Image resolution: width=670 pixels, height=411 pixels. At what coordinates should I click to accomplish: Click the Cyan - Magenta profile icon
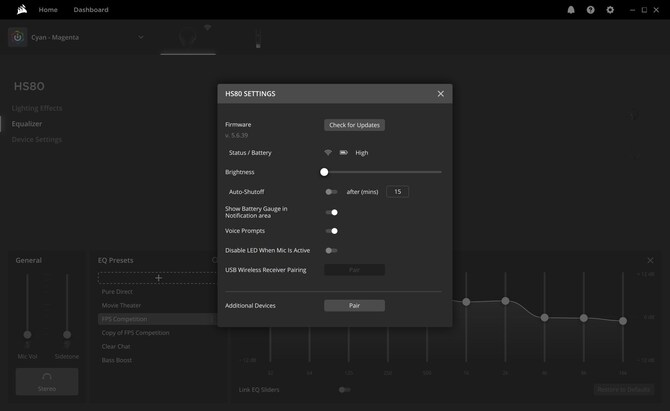pos(18,37)
